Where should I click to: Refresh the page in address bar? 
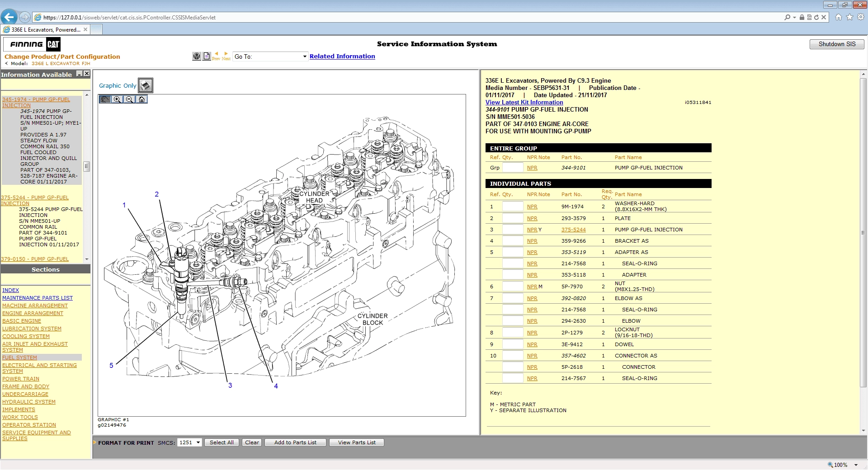coord(816,17)
